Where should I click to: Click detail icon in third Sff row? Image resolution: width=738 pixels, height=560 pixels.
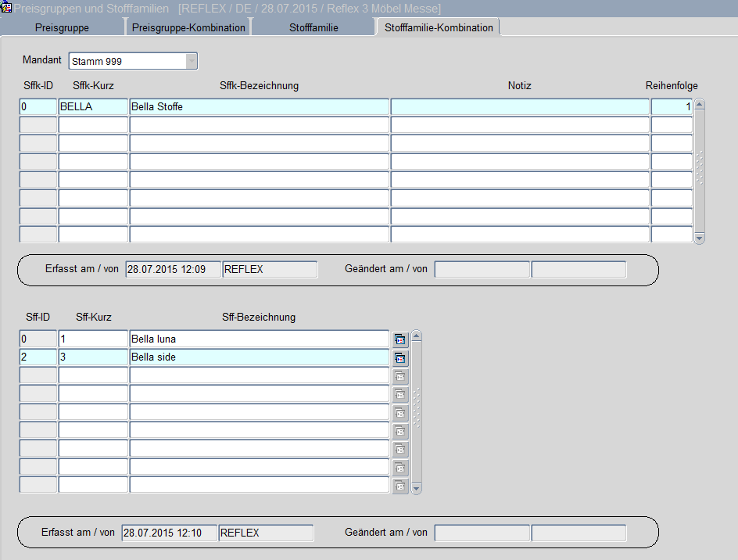point(400,376)
